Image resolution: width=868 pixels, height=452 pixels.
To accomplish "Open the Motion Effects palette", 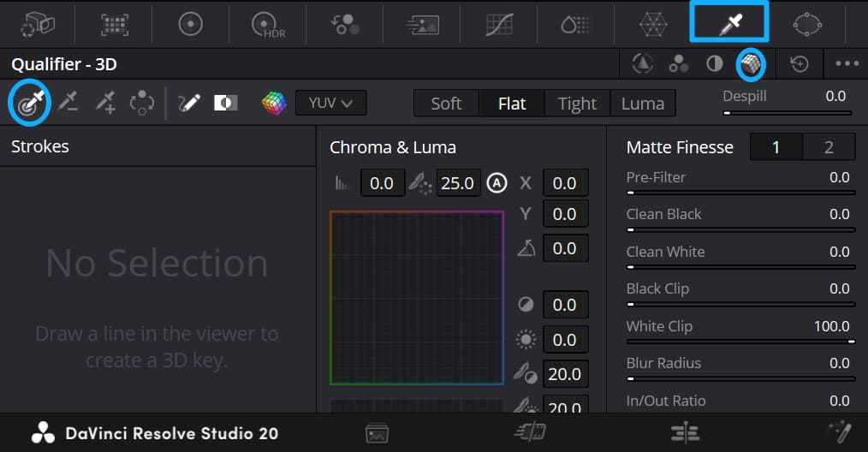I will (422, 25).
